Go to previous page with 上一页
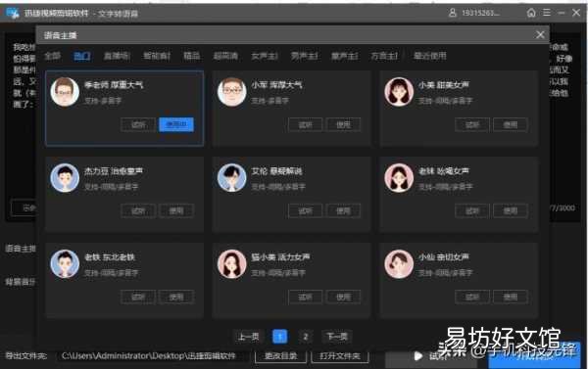The width and height of the screenshot is (588, 369). 249,337
